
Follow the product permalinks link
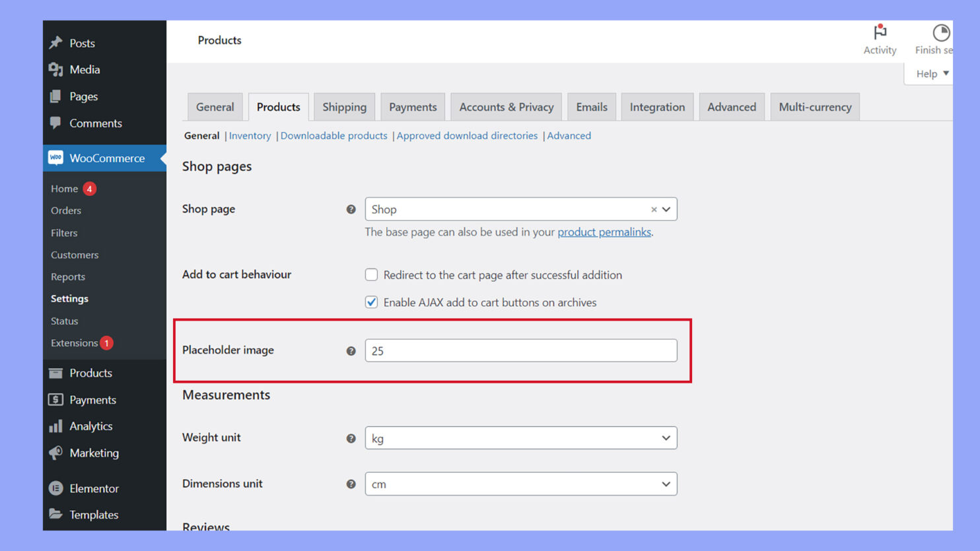604,232
